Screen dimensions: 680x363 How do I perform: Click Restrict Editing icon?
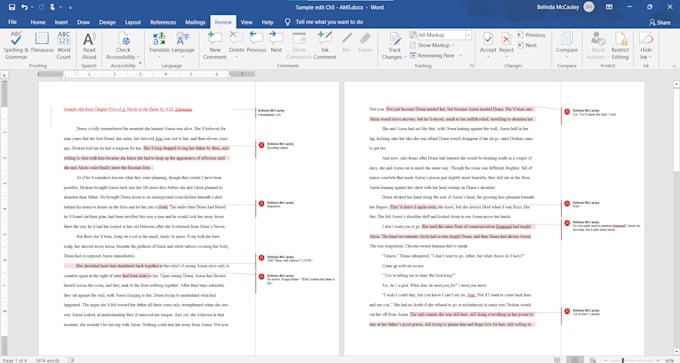pyautogui.click(x=620, y=46)
